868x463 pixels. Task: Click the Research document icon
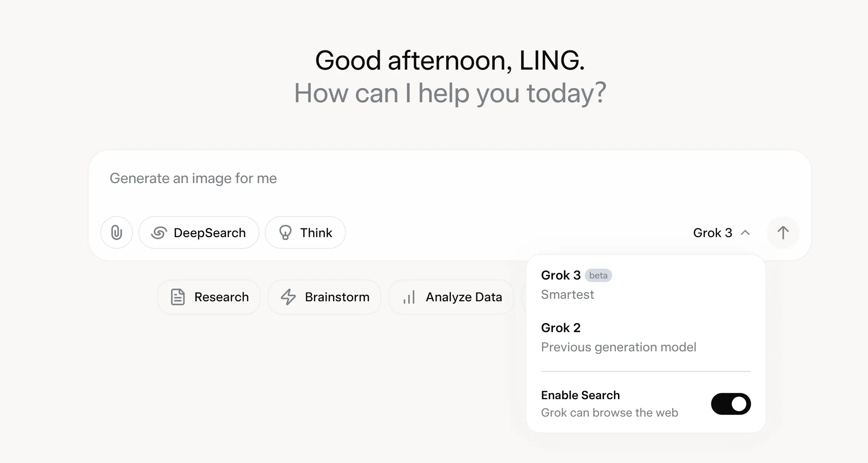click(x=178, y=297)
